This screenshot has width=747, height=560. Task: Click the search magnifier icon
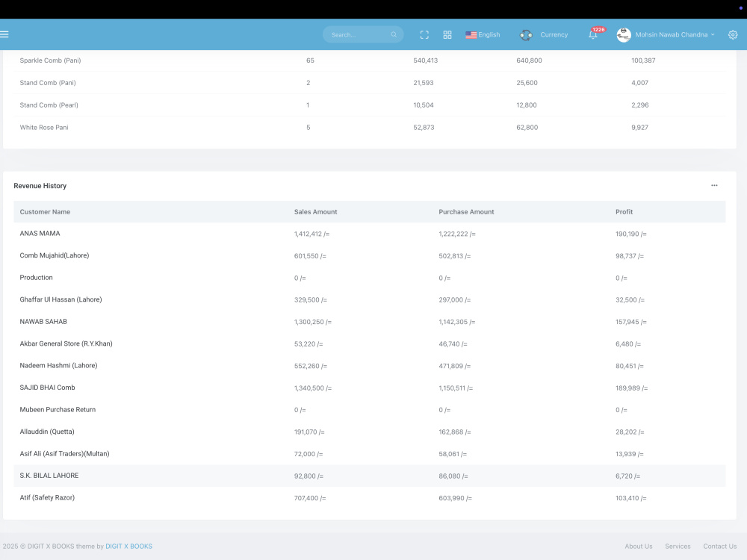(394, 35)
